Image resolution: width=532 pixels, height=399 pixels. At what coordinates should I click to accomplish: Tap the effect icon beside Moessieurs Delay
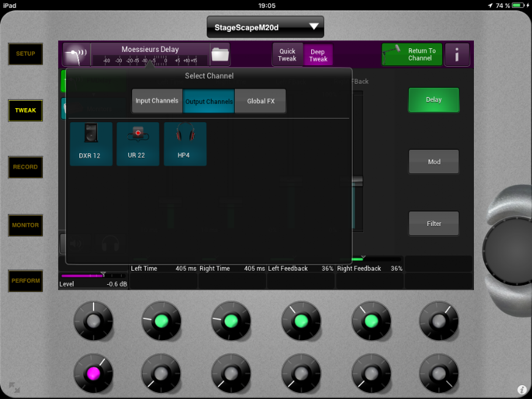(76, 54)
